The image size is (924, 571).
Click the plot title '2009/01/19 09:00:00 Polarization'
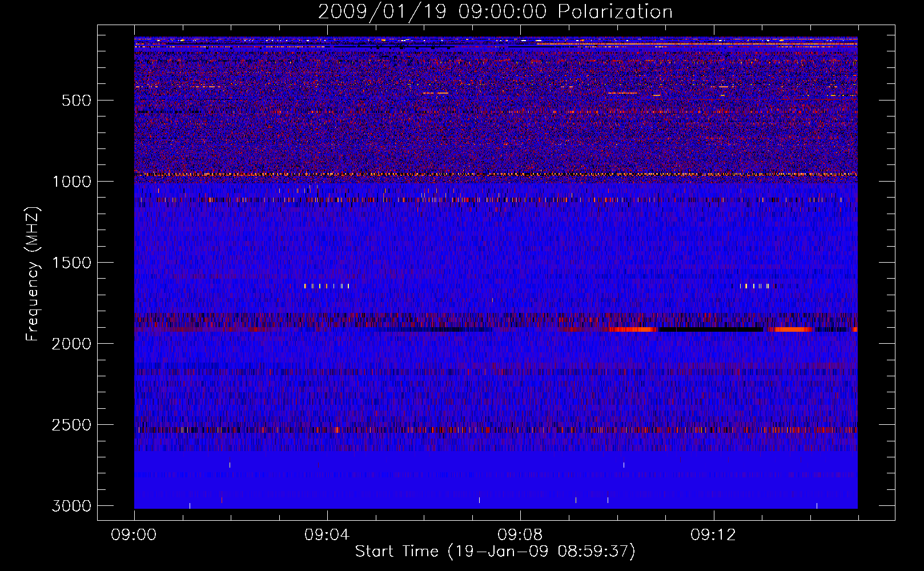(495, 11)
